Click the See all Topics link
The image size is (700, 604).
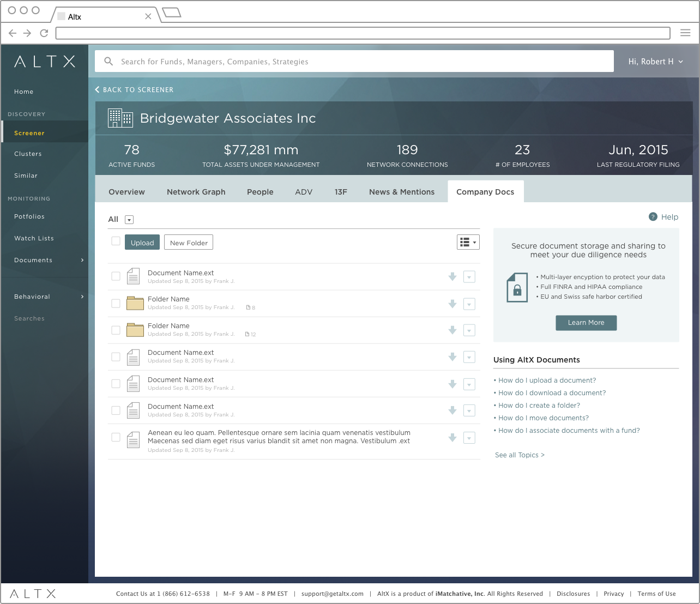(520, 455)
